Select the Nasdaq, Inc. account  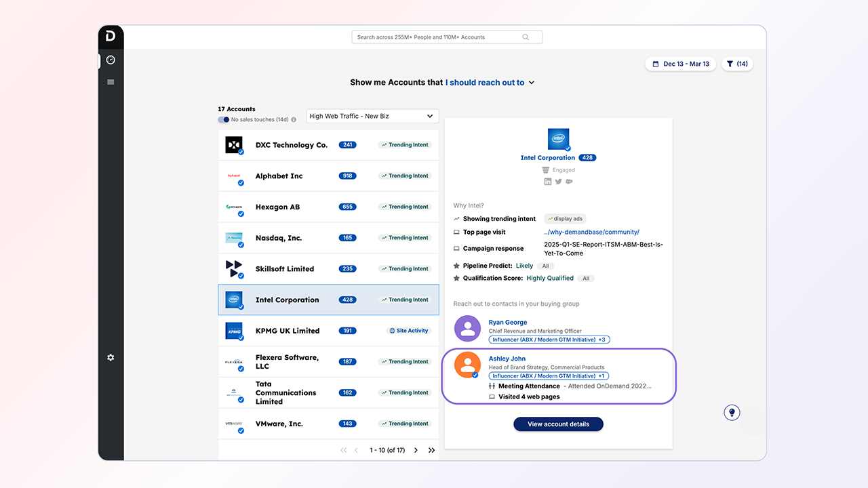[x=328, y=238]
